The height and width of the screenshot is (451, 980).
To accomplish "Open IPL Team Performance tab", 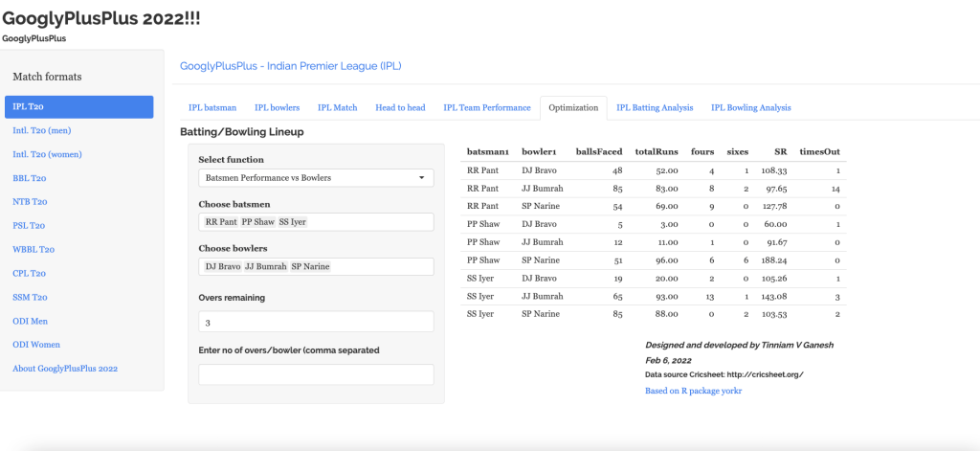I will [x=486, y=108].
